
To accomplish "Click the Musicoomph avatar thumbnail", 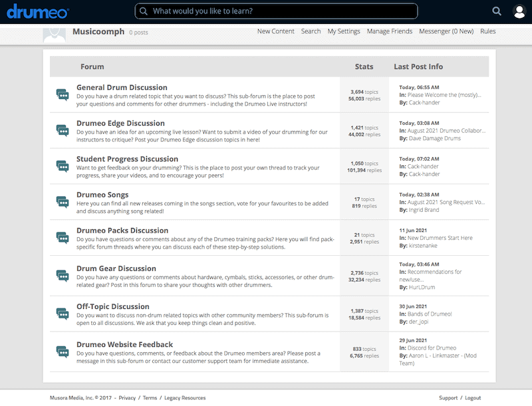I will [x=55, y=35].
